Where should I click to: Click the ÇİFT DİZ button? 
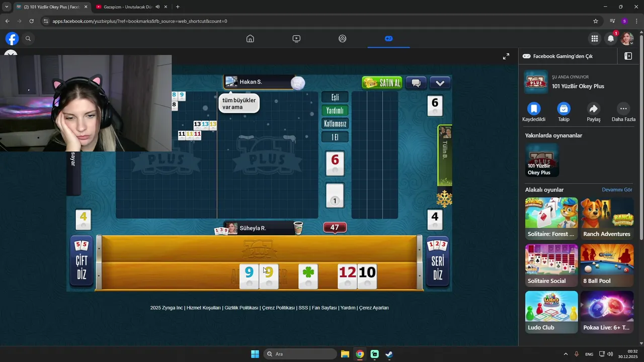click(82, 261)
